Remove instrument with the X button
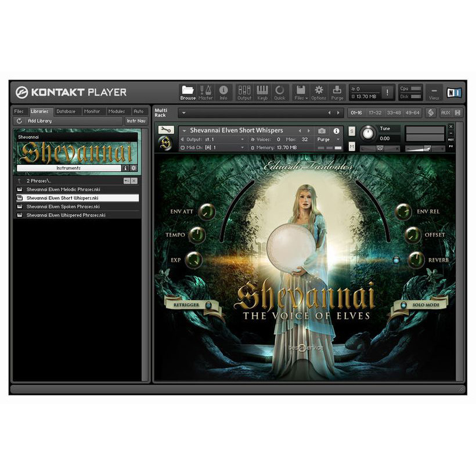The height and width of the screenshot is (476, 476). point(451,127)
